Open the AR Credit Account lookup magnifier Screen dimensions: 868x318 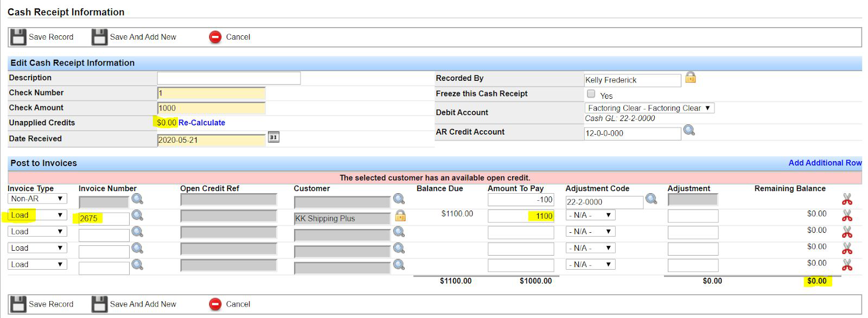tap(689, 131)
